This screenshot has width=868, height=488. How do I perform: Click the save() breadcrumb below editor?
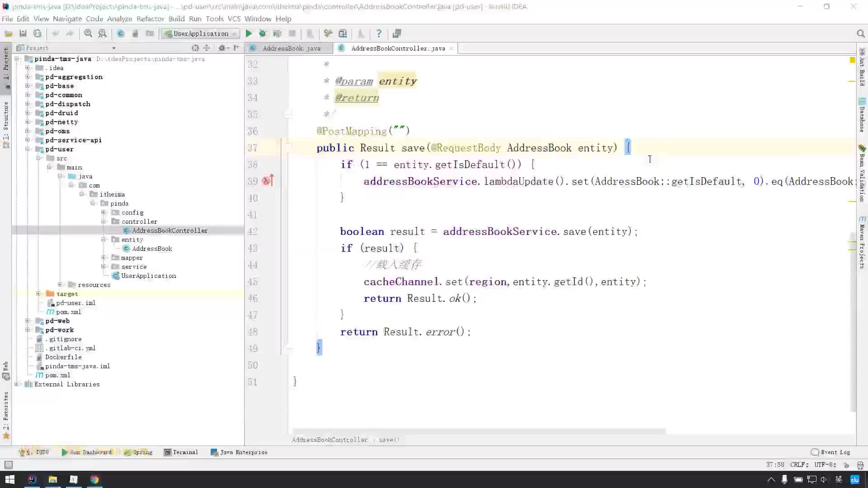pos(389,440)
